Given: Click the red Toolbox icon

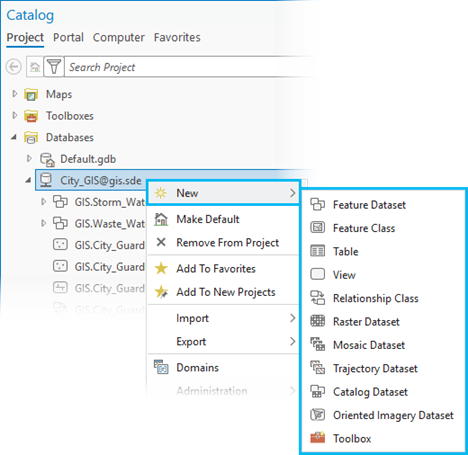Looking at the screenshot, I should pyautogui.click(x=318, y=438).
